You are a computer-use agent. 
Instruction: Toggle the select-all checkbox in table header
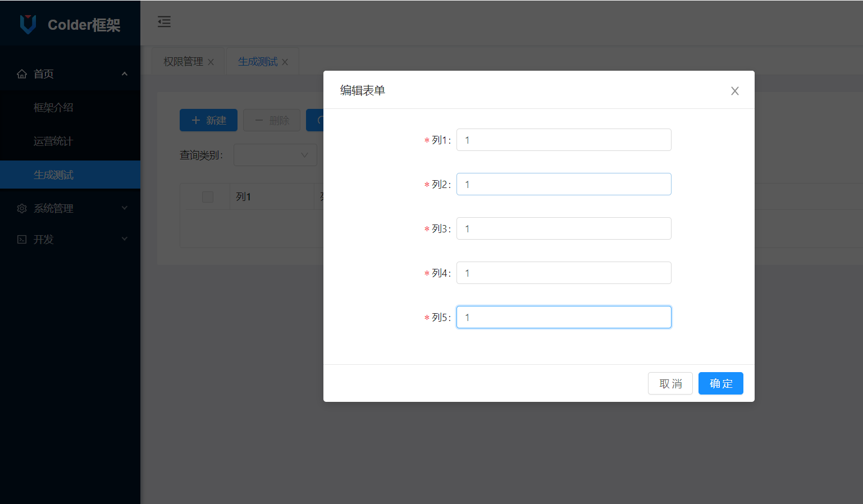click(208, 196)
